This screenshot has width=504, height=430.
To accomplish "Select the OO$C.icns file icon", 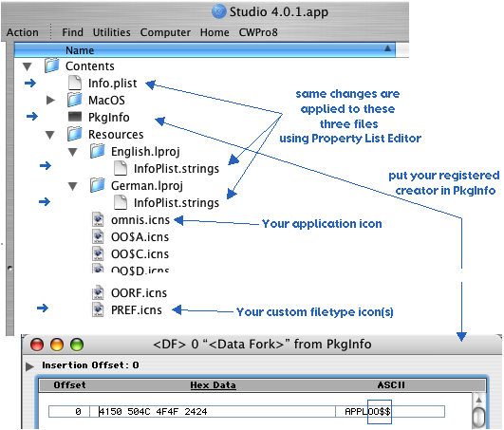I will [x=98, y=253].
